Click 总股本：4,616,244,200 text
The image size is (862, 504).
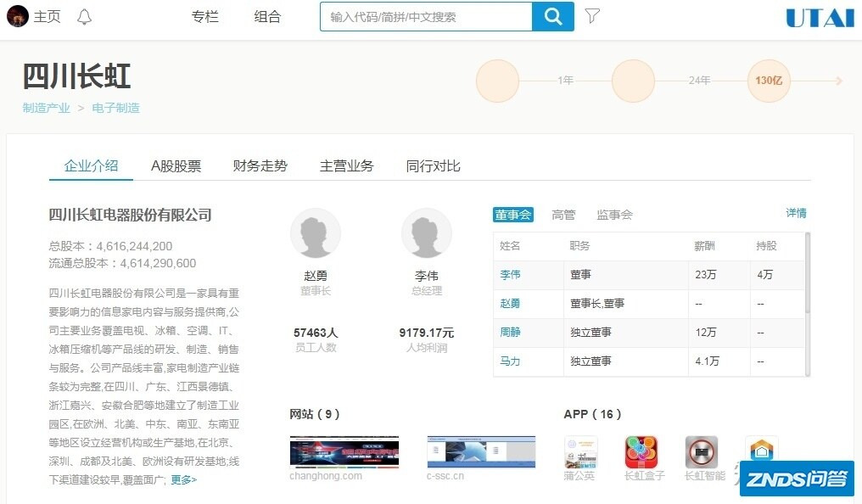pyautogui.click(x=110, y=246)
